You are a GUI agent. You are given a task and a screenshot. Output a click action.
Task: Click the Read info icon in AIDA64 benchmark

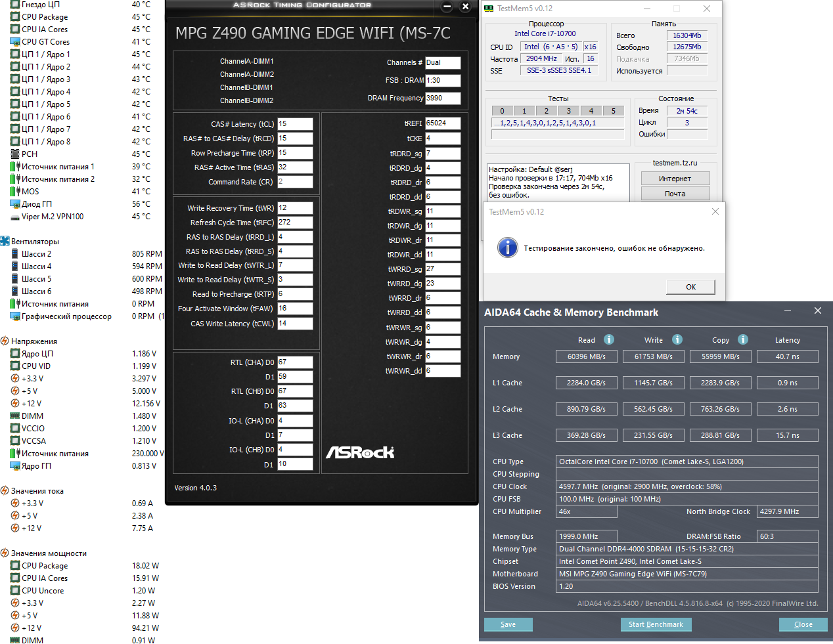tap(609, 339)
